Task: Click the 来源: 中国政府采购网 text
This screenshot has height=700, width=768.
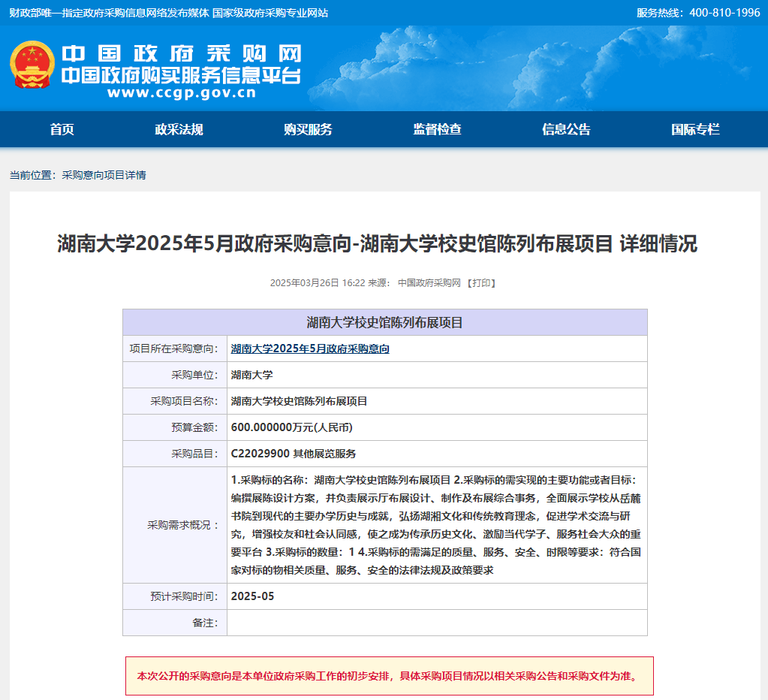Action: pos(414,283)
